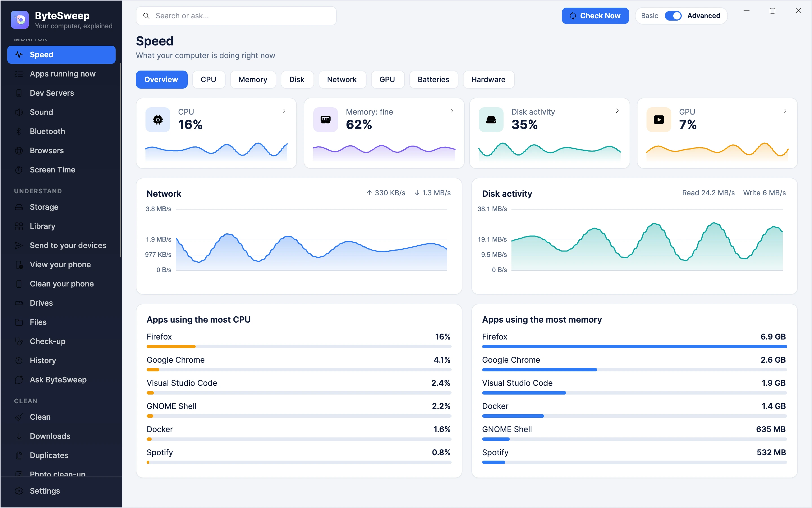
Task: Expand the Disk activity card chevron
Action: [x=617, y=111]
